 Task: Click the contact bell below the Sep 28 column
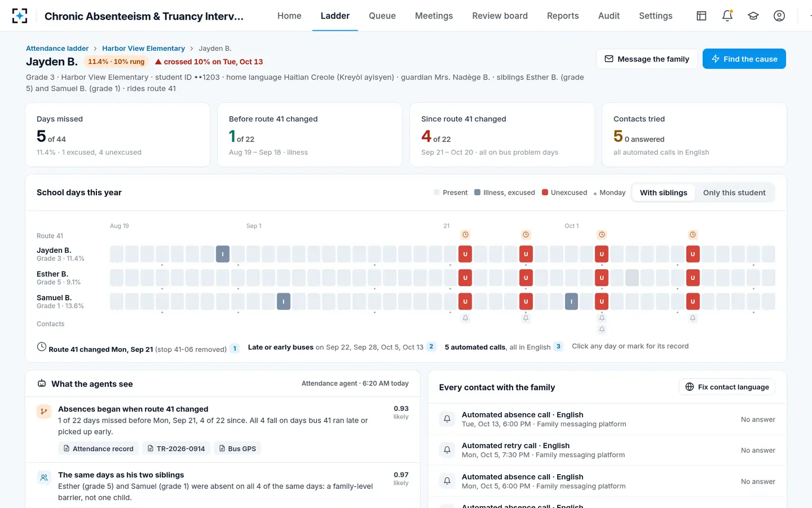click(x=526, y=318)
